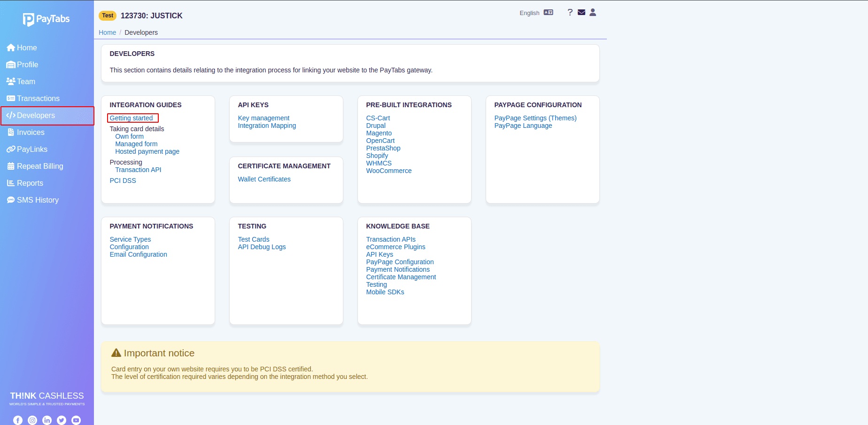Open the Wallet Certificates link

(264, 179)
